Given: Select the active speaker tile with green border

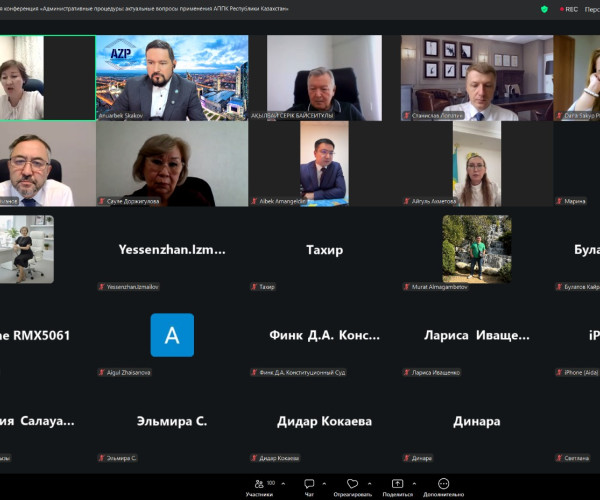Looking at the screenshot, I should click(47, 78).
